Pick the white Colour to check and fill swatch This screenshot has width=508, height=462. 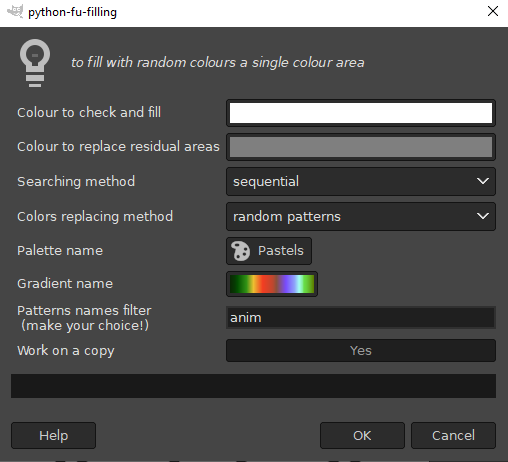point(361,113)
